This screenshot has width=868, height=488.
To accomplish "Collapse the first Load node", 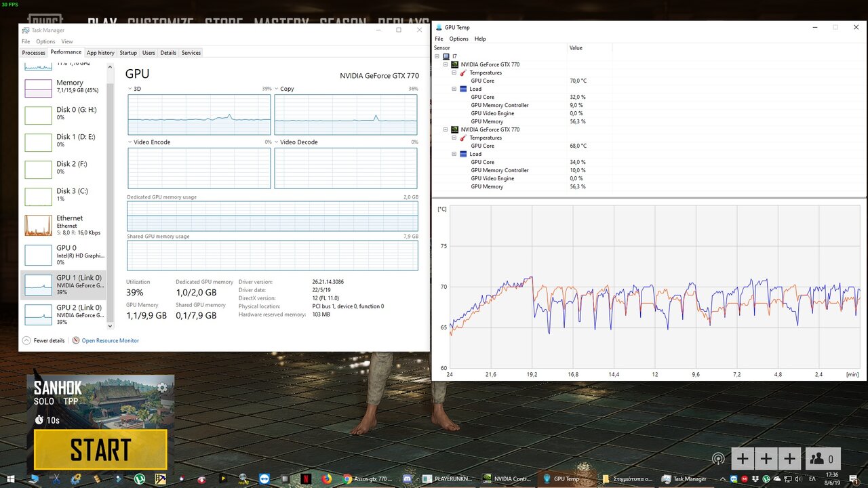I will click(454, 89).
